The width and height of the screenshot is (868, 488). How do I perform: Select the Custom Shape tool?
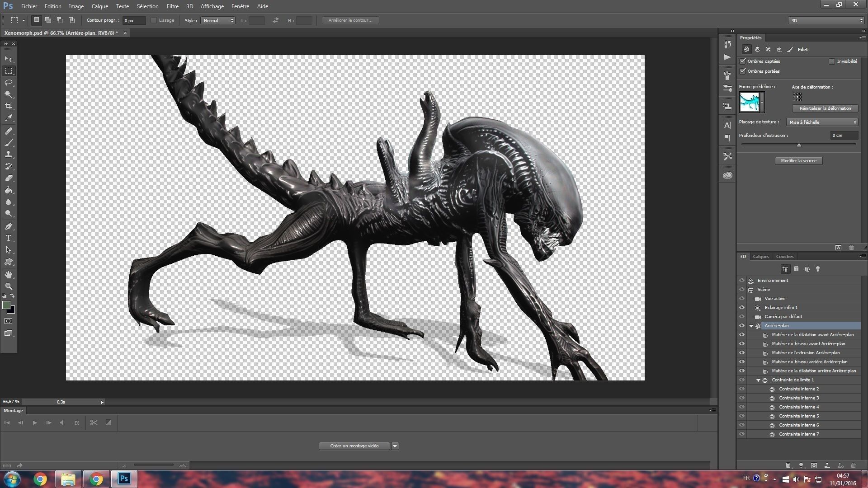point(9,262)
